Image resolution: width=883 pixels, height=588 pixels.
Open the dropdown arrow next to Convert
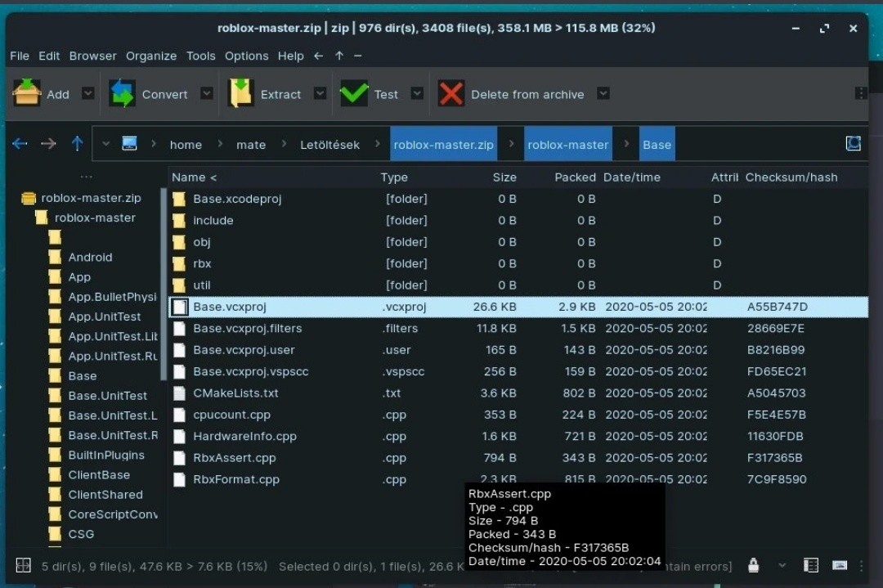[207, 93]
